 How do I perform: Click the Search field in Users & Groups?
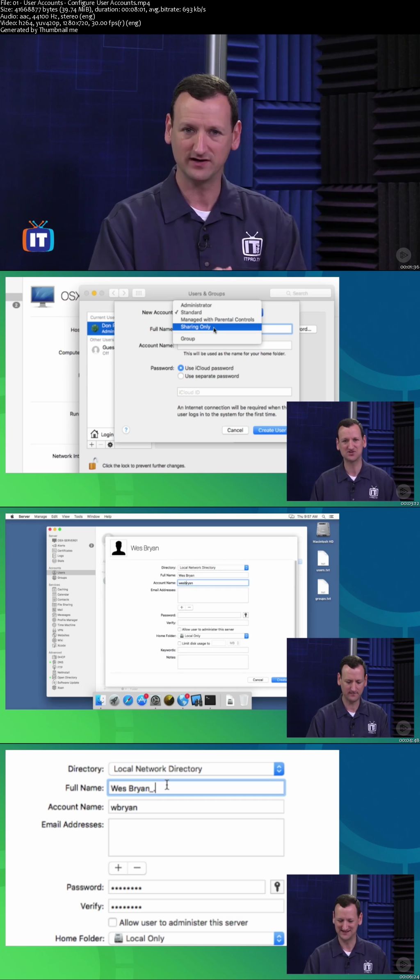click(x=301, y=293)
